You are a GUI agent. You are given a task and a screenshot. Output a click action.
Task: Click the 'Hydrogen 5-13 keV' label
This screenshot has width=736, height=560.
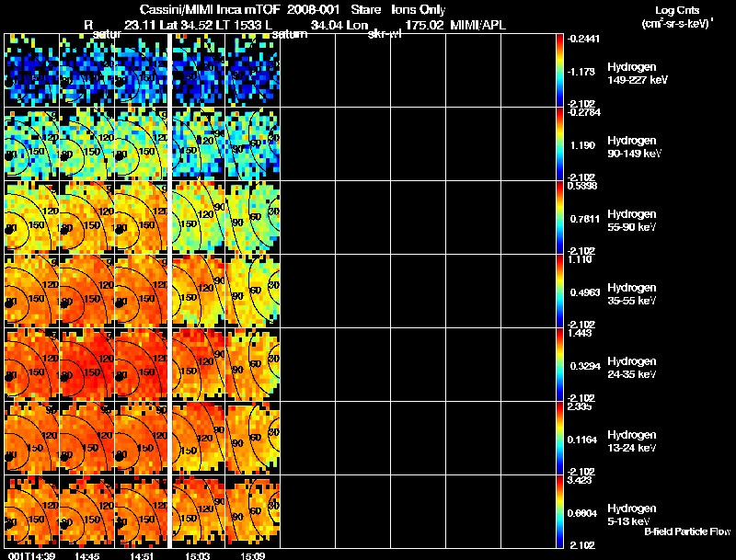click(x=632, y=515)
